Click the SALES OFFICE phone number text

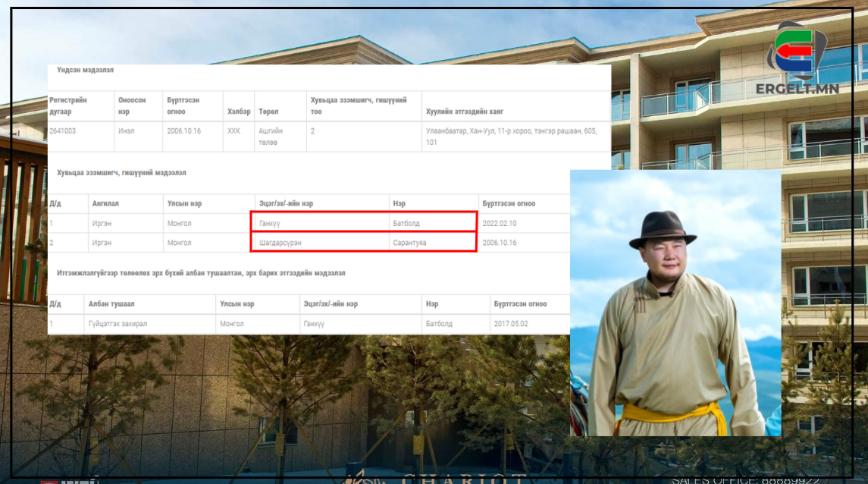(x=745, y=479)
